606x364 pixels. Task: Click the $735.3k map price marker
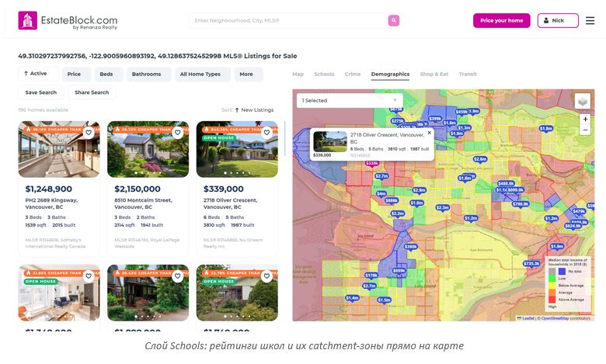pyautogui.click(x=531, y=264)
